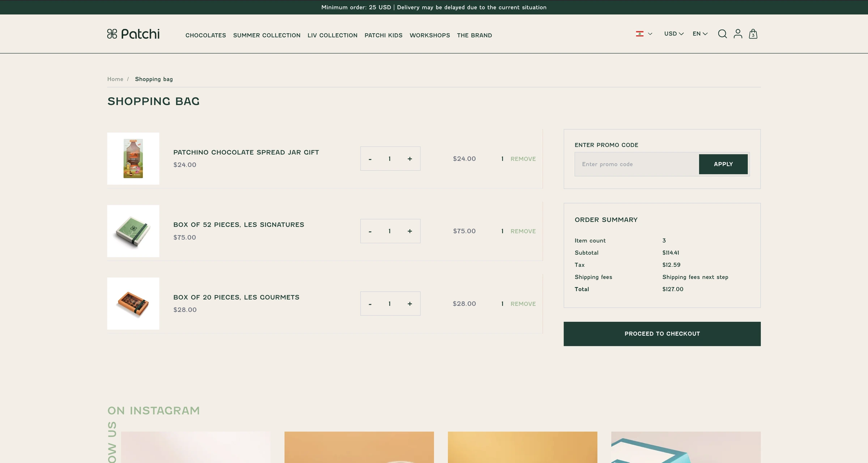Click Proceed to Checkout button
This screenshot has height=463, width=868.
click(662, 334)
